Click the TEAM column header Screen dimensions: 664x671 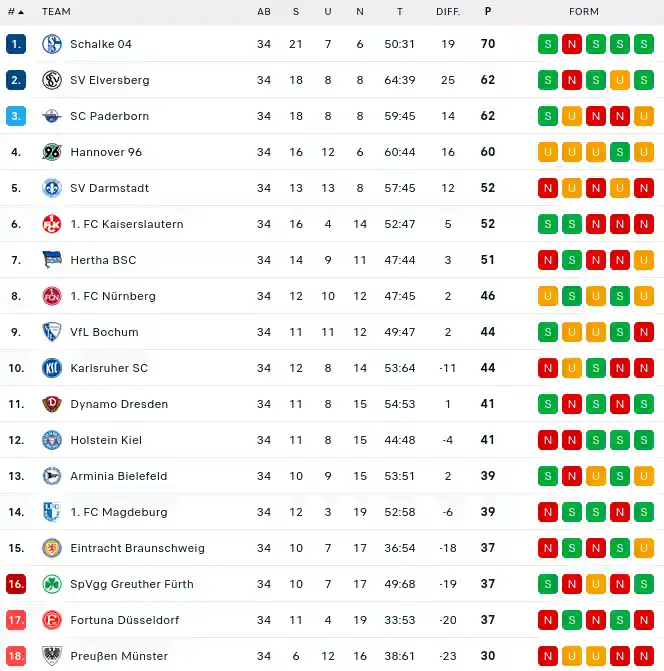(x=56, y=12)
